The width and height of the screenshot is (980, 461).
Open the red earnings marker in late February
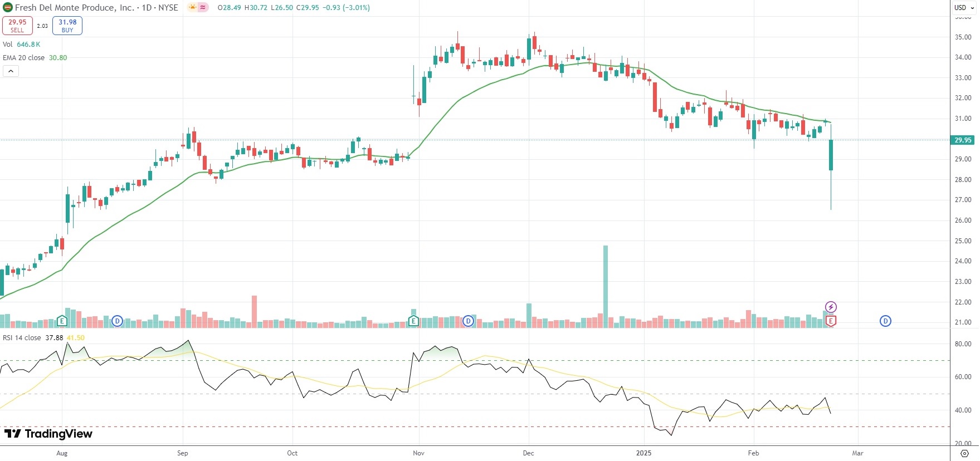pyautogui.click(x=831, y=321)
